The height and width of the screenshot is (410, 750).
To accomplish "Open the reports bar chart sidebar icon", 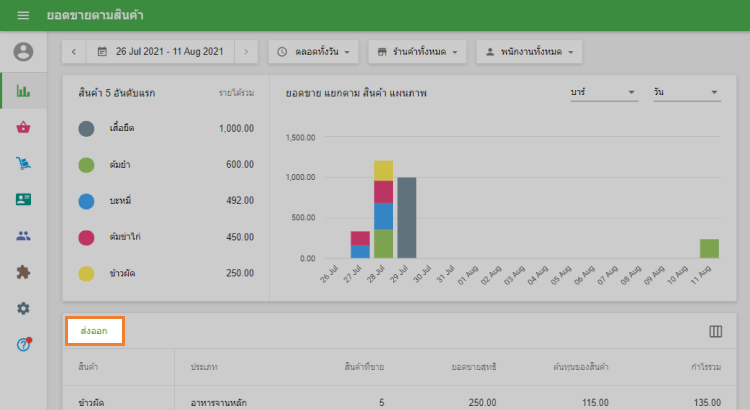I will tap(23, 91).
